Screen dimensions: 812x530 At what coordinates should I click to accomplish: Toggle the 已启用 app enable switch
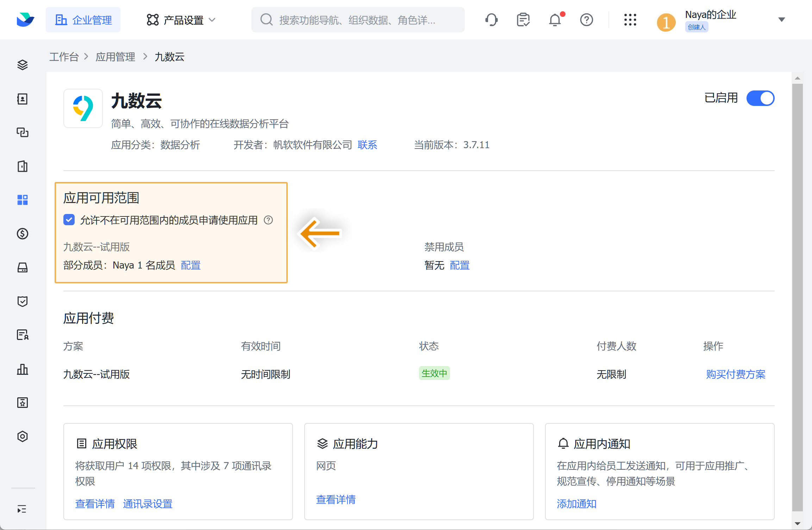[x=760, y=98]
